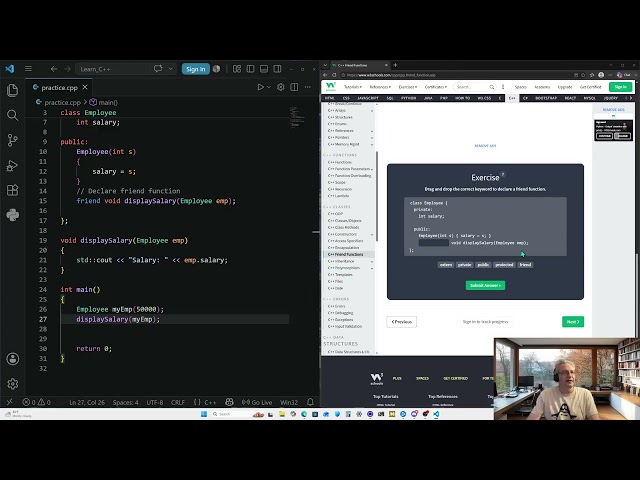This screenshot has width=640, height=480.
Task: Open the Run and Debug view
Action: tap(13, 165)
